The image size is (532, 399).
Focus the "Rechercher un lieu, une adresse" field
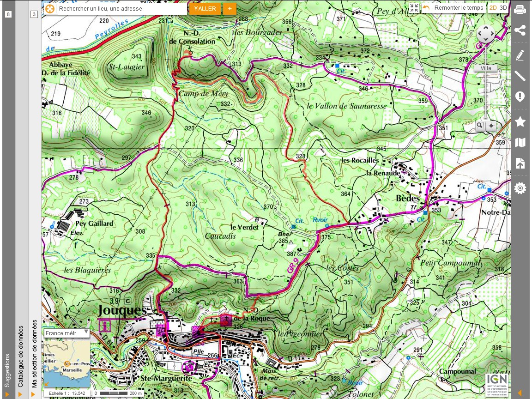(x=122, y=9)
